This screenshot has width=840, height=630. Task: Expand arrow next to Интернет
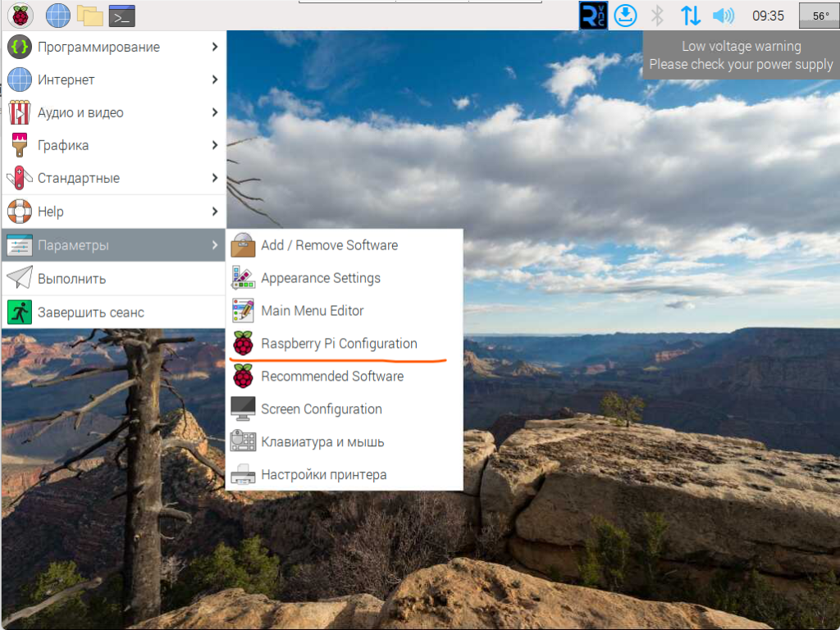(x=215, y=80)
